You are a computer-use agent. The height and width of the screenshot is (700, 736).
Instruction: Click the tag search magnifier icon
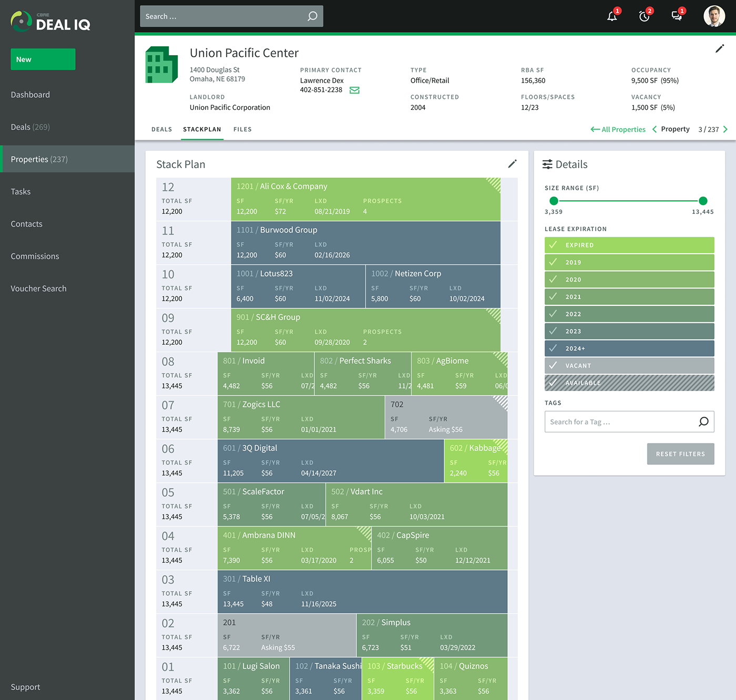coord(703,421)
